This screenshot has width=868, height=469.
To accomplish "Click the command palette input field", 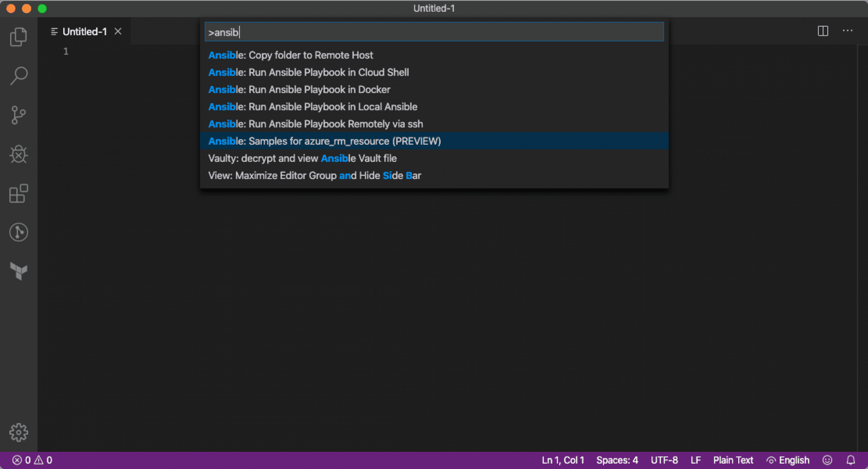I will 434,32.
